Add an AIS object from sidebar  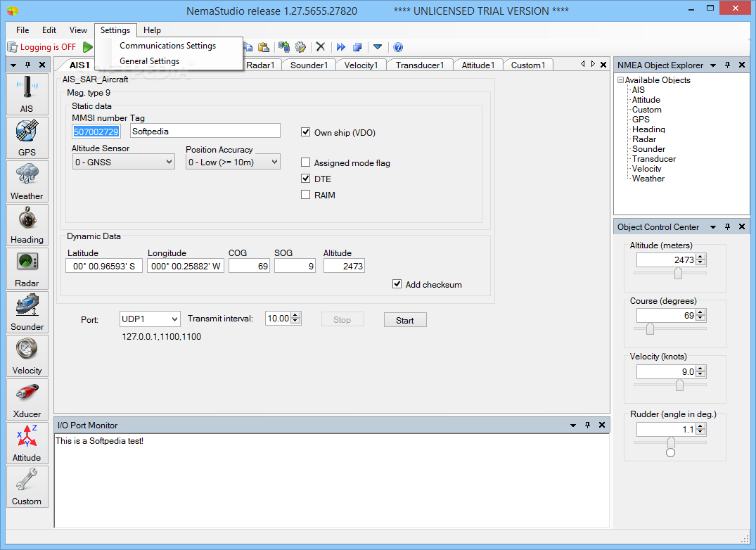click(x=27, y=94)
